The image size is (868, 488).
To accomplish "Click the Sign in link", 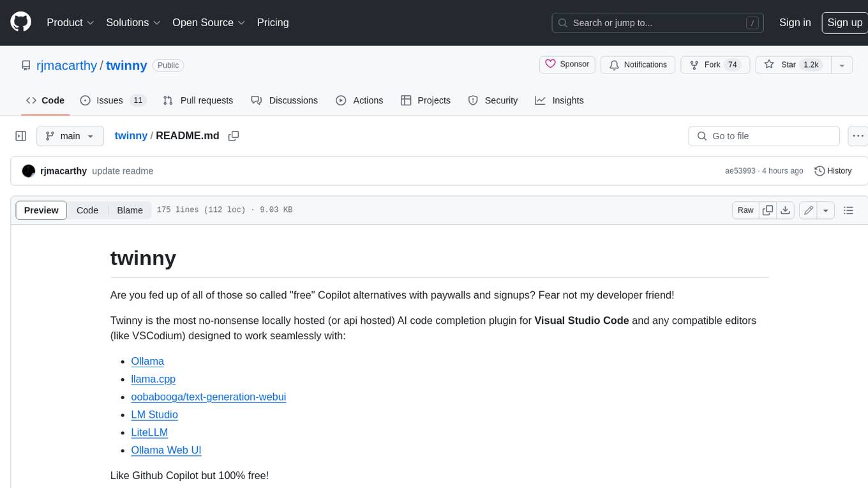I will 795,22.
